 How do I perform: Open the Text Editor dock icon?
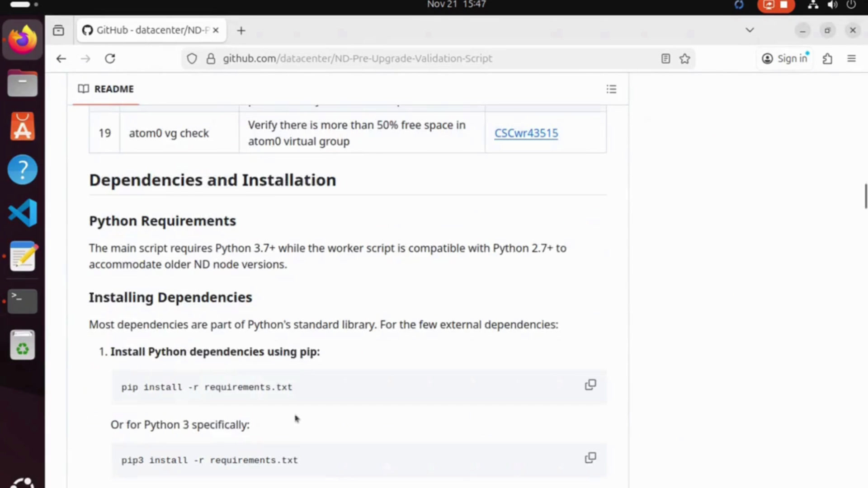tap(22, 256)
